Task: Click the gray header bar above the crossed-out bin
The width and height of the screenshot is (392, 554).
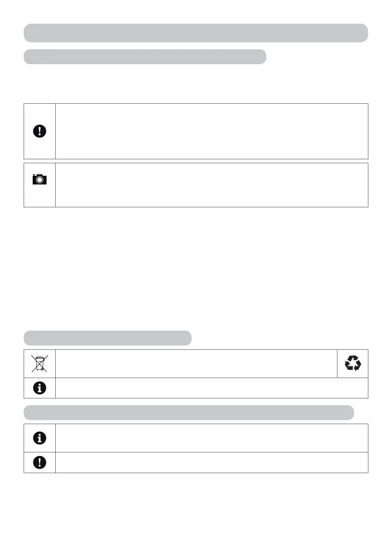Action: pyautogui.click(x=108, y=338)
